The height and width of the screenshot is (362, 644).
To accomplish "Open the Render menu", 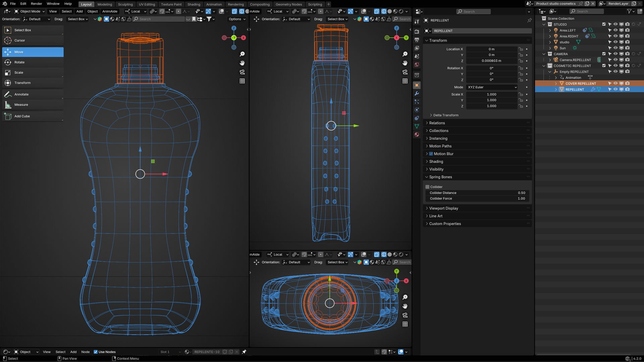I will click(36, 4).
